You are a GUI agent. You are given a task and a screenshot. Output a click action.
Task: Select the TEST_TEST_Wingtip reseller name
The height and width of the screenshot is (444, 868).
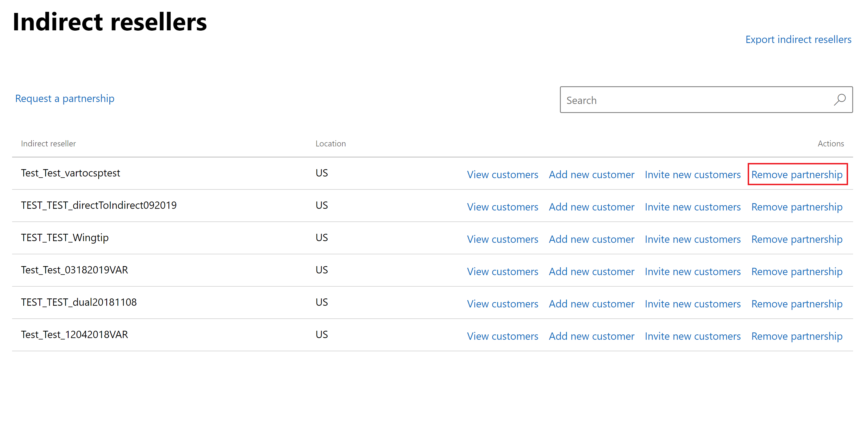coord(65,238)
